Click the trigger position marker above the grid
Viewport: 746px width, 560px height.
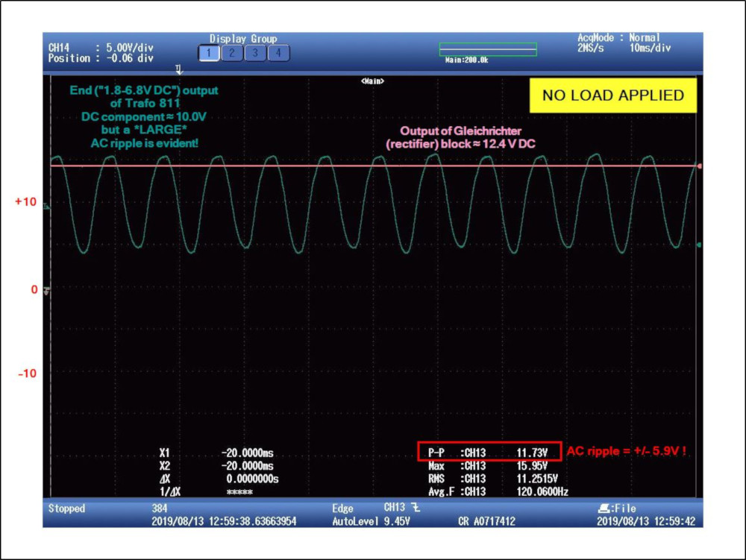(178, 69)
